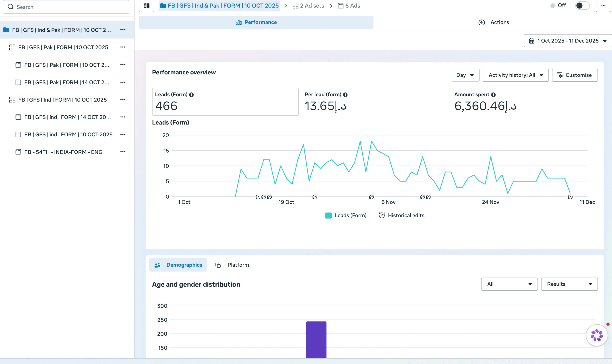Open the Results metric dropdown
Screen dimensions: 612x364
[x=569, y=284]
